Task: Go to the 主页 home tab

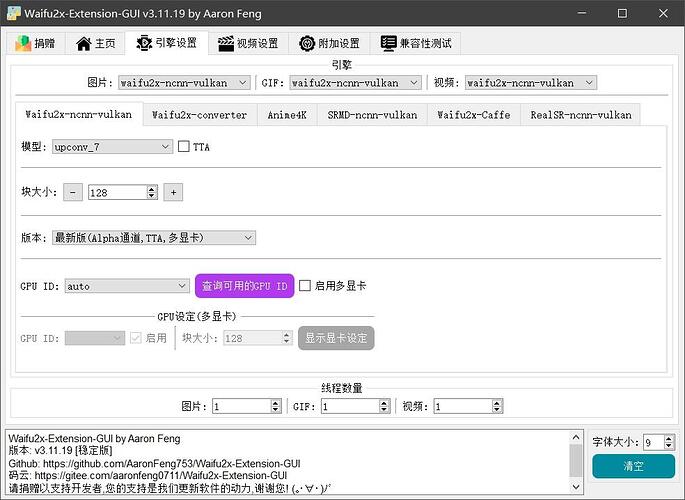Action: tap(96, 43)
